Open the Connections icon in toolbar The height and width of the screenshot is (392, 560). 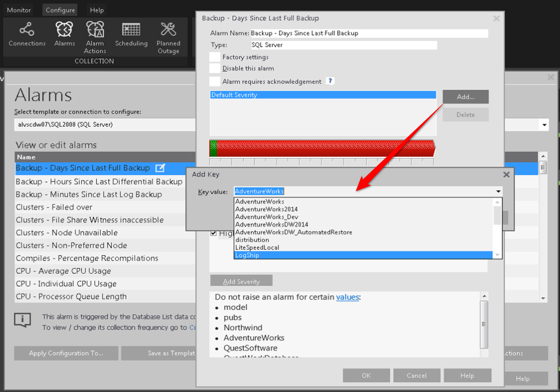tap(27, 29)
